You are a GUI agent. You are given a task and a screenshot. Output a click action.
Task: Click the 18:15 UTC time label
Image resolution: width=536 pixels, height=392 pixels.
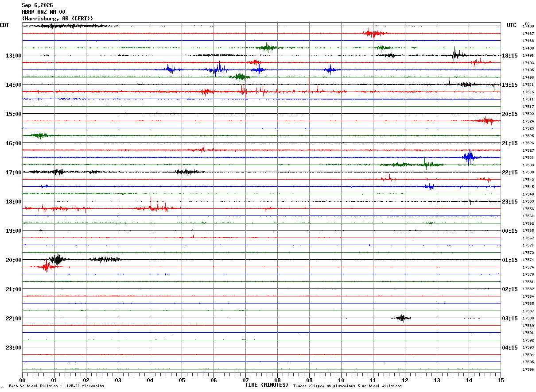pyautogui.click(x=510, y=55)
